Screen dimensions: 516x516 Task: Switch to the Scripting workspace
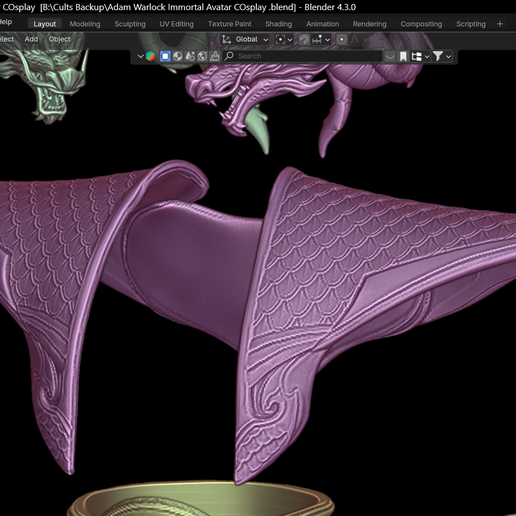tap(471, 24)
